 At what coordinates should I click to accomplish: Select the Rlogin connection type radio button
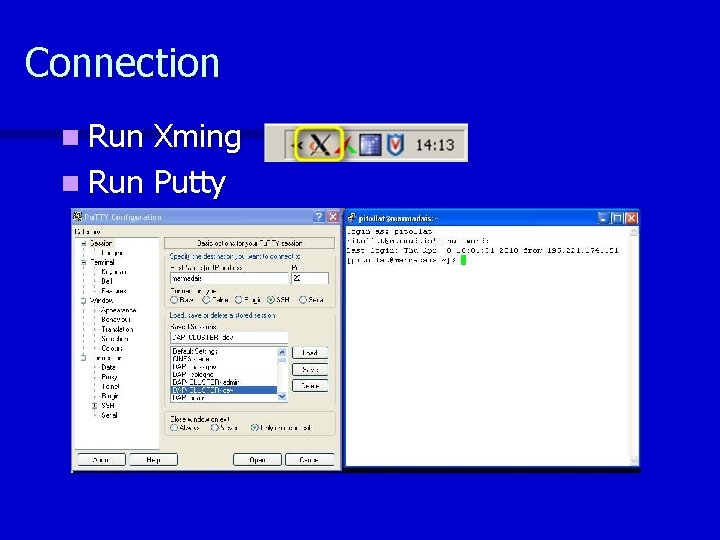tap(238, 300)
